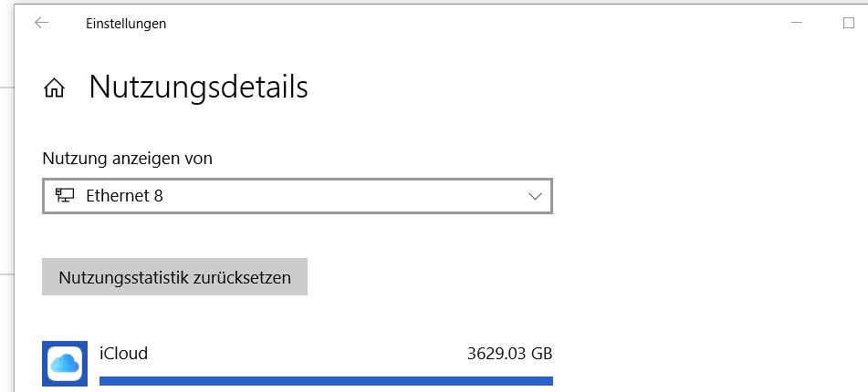
Task: Select the 'Ethernet 8' text in the combo box
Action: click(x=124, y=196)
